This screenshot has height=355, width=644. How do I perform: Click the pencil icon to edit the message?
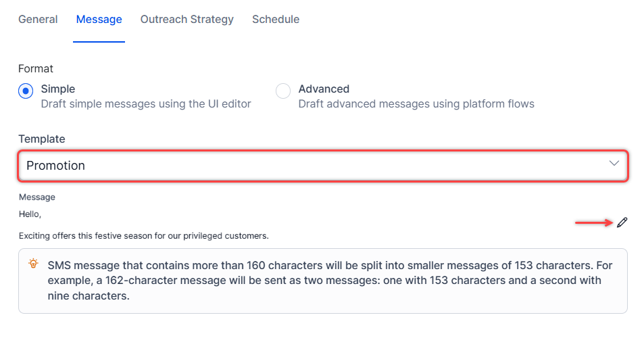(x=622, y=222)
